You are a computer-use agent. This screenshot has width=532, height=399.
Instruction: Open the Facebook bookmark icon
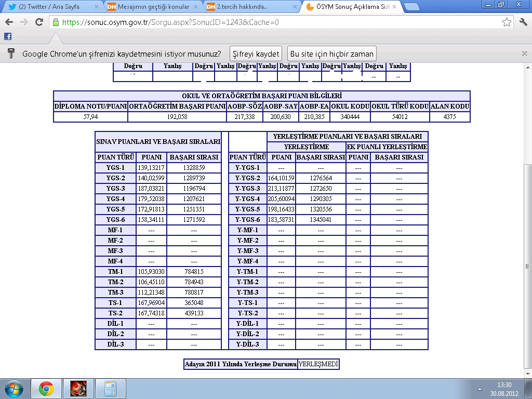[x=8, y=36]
